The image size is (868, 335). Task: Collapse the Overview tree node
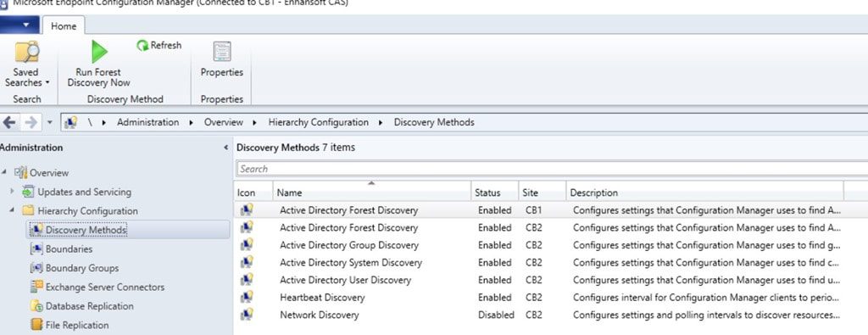[4, 173]
